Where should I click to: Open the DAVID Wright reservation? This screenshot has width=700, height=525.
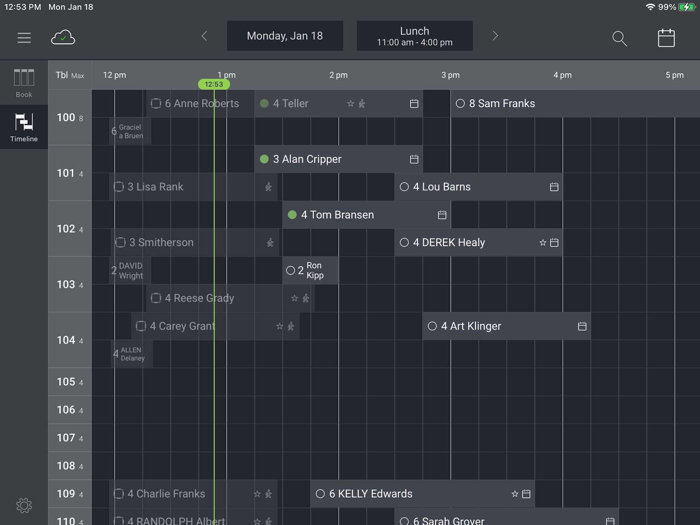coord(130,271)
